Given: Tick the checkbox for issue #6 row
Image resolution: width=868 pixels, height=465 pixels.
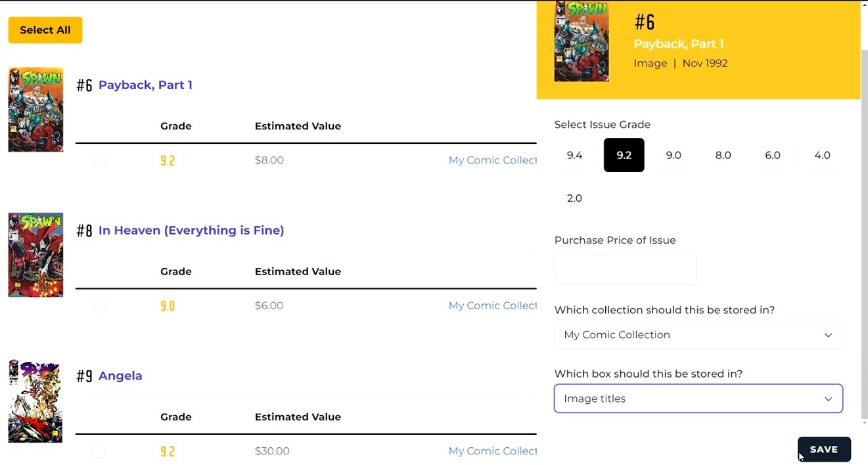Looking at the screenshot, I should click(99, 161).
